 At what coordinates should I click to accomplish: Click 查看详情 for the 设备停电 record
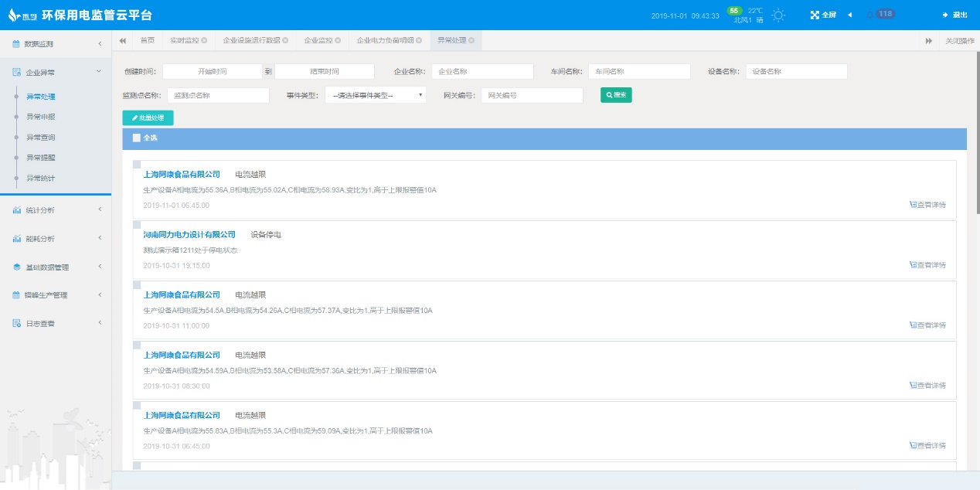click(927, 265)
